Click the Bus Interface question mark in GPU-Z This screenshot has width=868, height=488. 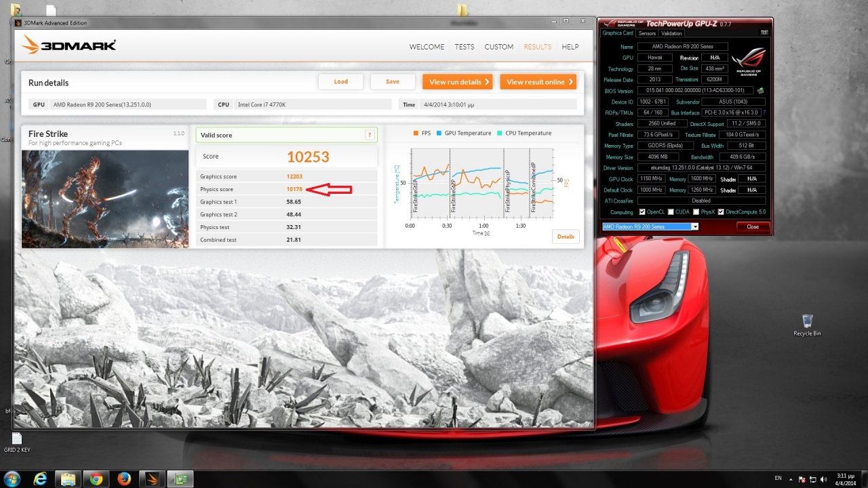pos(764,113)
